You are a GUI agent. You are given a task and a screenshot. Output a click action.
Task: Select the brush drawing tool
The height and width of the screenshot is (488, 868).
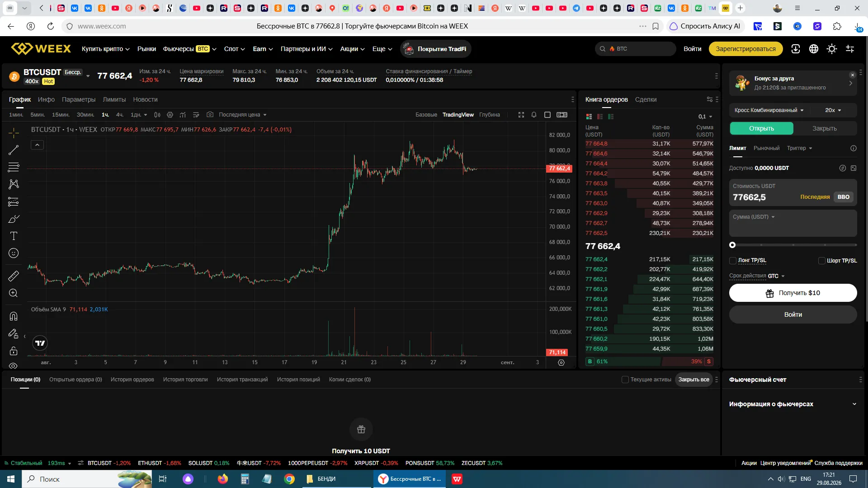pos(14,219)
